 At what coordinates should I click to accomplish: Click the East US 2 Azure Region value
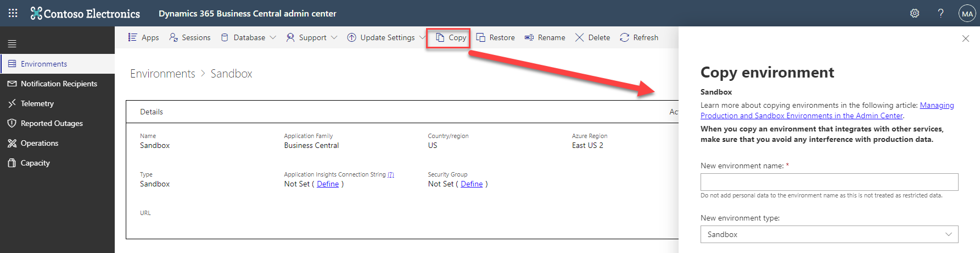(x=587, y=145)
